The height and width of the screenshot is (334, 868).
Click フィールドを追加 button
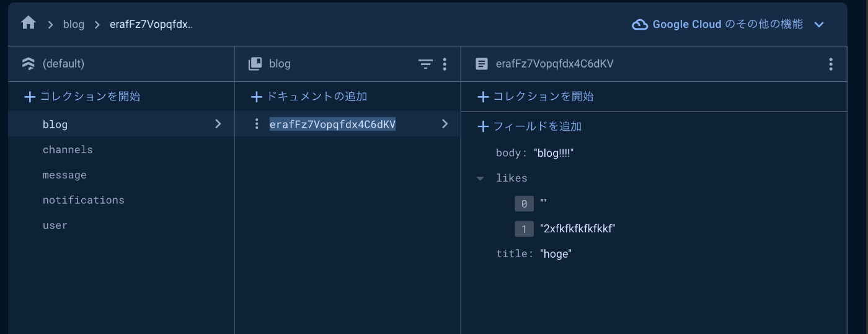(x=529, y=126)
